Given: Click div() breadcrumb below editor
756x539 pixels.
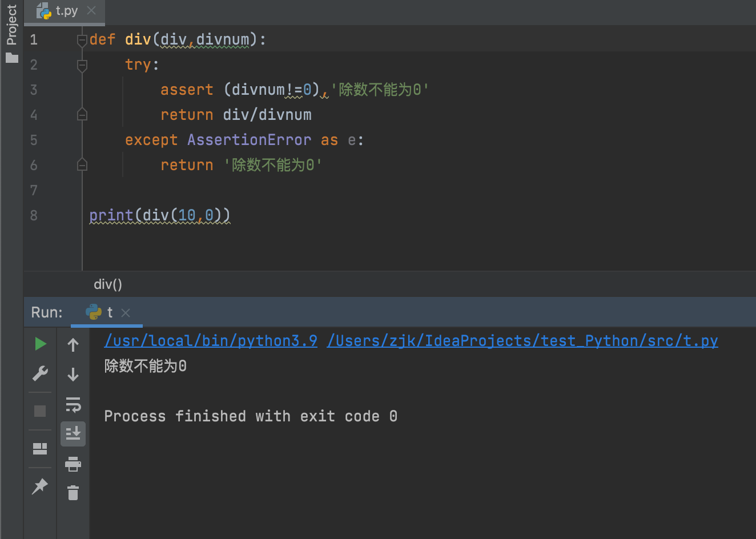Looking at the screenshot, I should pyautogui.click(x=108, y=284).
